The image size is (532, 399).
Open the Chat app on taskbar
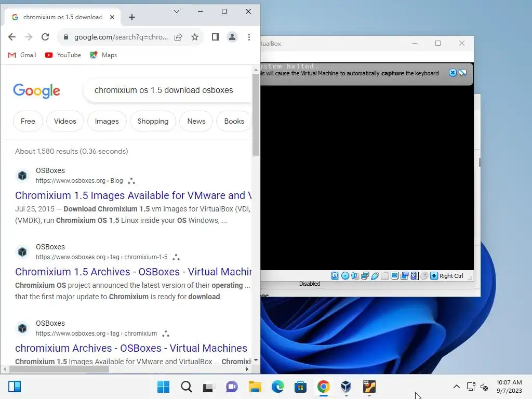point(232,387)
